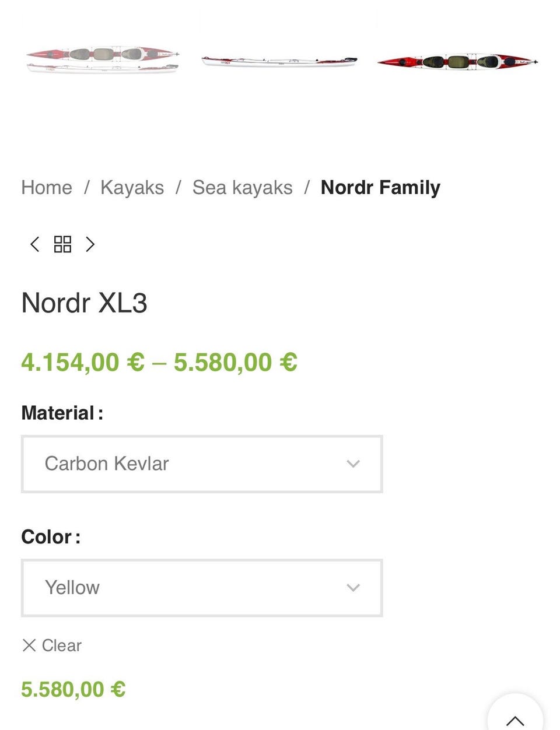Image resolution: width=560 pixels, height=730 pixels.
Task: Click the product grid icon
Action: pyautogui.click(x=62, y=244)
